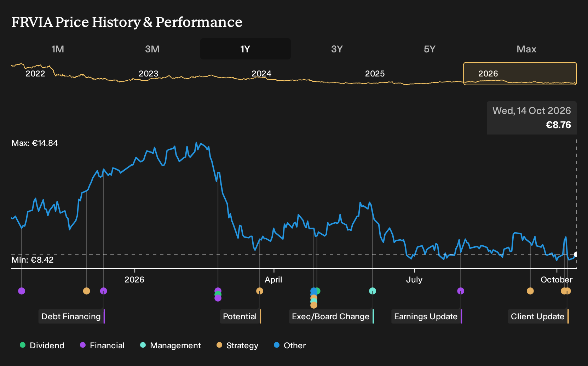Click the €8.76 price tooltip

(x=532, y=118)
